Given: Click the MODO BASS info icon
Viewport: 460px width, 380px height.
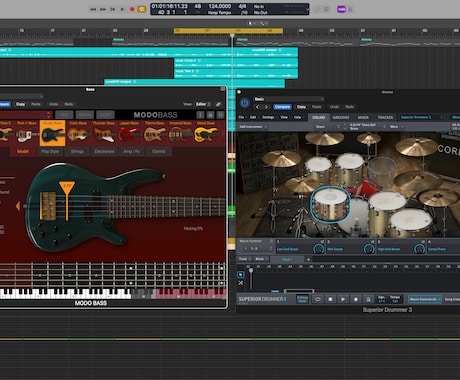Looking at the screenshot, I should tap(200, 115).
